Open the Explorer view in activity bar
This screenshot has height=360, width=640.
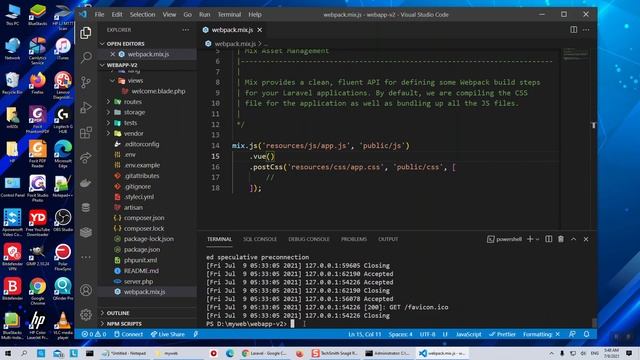(x=86, y=33)
